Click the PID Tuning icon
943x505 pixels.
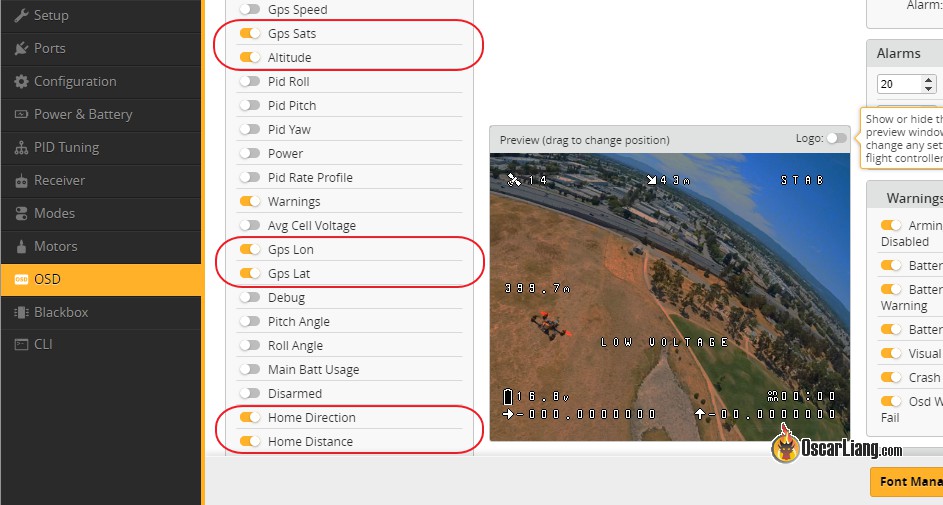(22, 147)
